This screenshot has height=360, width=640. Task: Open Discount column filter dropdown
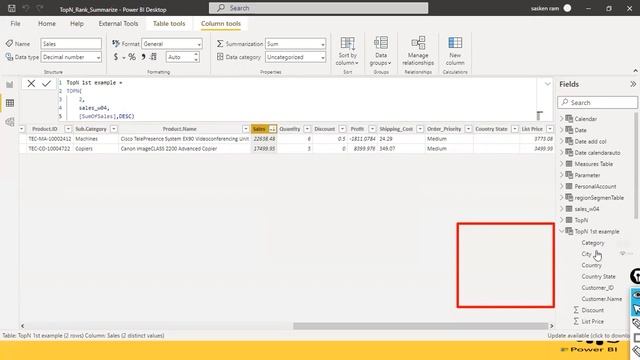pos(342,129)
